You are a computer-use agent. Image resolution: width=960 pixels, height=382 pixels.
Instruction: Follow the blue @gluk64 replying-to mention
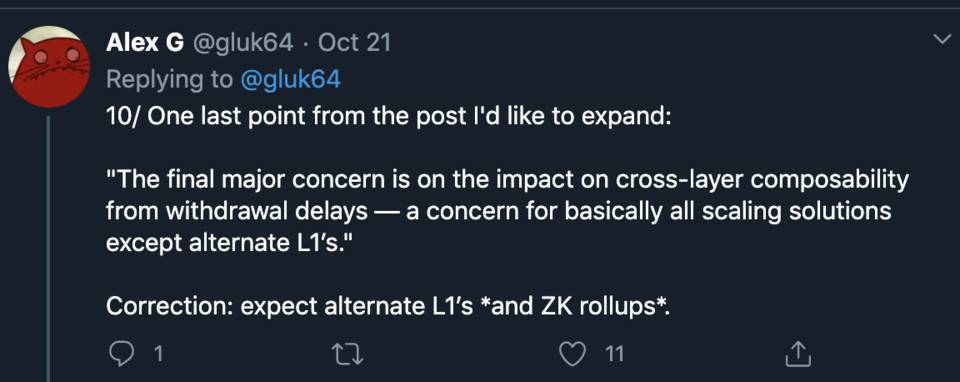pyautogui.click(x=291, y=80)
